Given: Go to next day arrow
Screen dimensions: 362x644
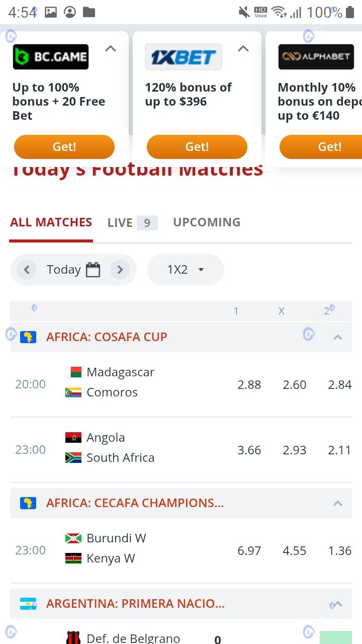Looking at the screenshot, I should pos(120,270).
